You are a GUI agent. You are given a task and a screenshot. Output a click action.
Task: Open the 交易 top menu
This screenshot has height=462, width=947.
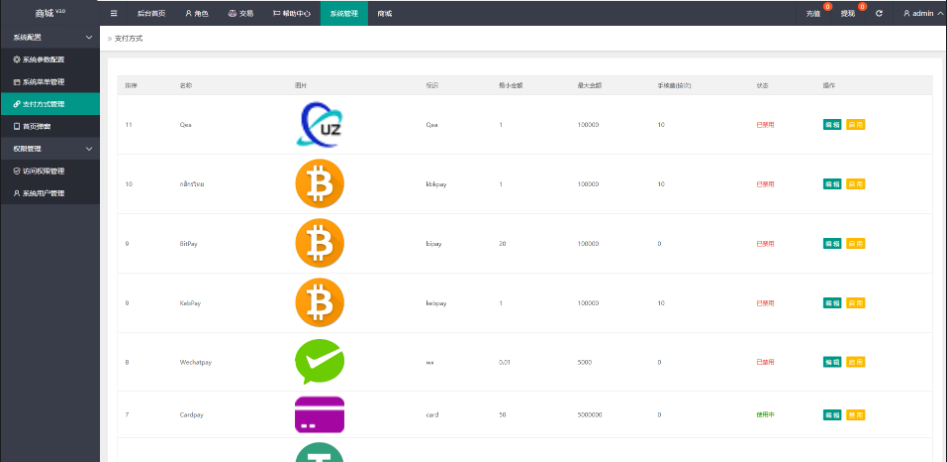point(240,13)
